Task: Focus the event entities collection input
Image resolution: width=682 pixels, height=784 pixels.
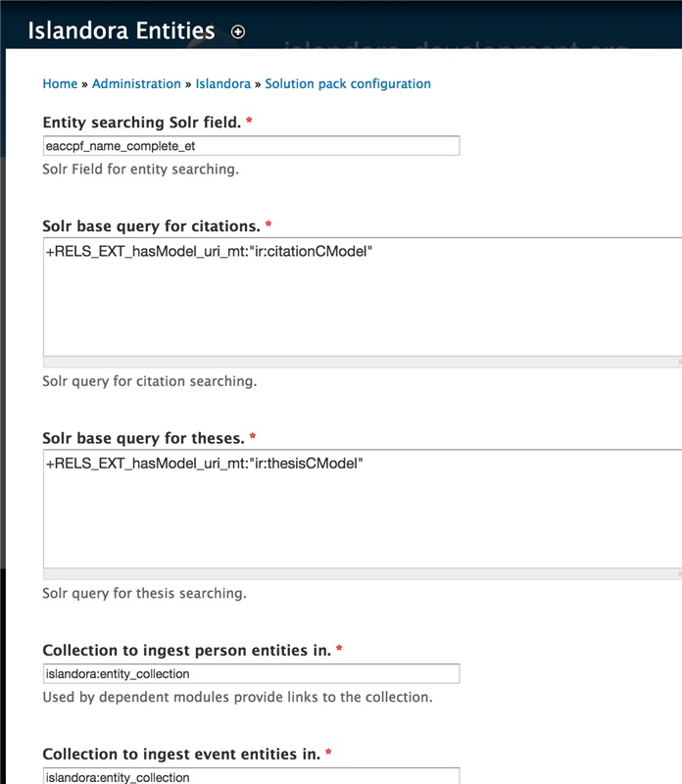Action: 251,777
